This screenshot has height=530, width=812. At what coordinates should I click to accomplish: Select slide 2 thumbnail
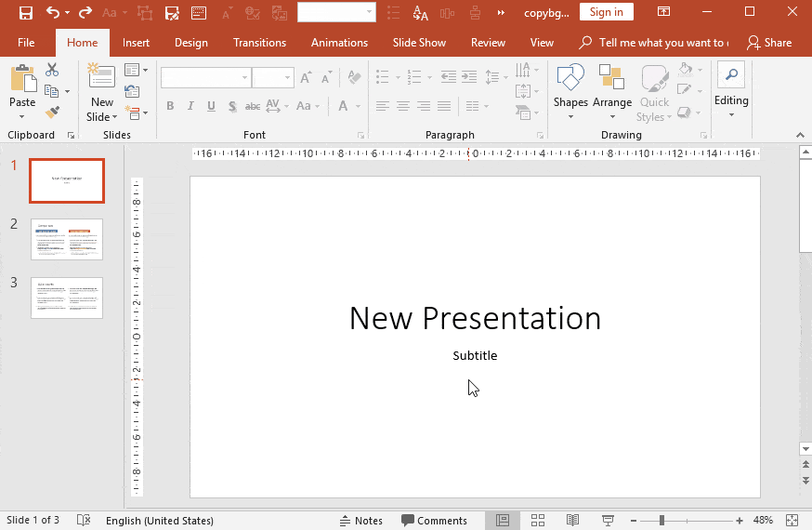67,239
